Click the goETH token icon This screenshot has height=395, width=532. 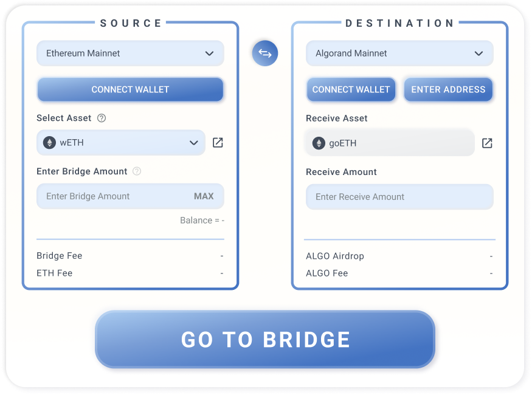tap(319, 143)
